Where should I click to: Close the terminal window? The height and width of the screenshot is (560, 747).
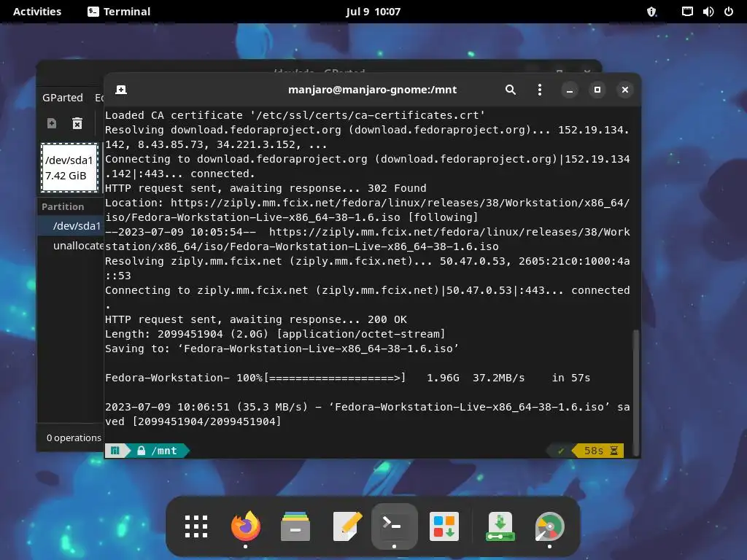(625, 90)
